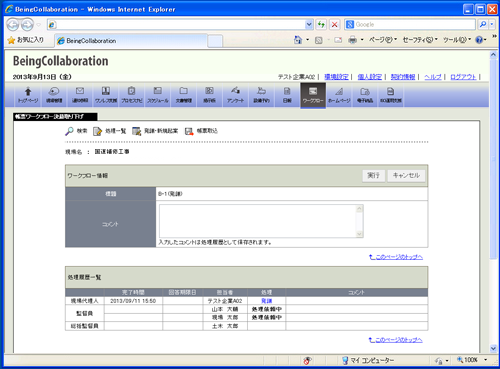Image resolution: width=500 pixels, height=369 pixels.
Task: Open the 契約情報 link
Action: (403, 77)
